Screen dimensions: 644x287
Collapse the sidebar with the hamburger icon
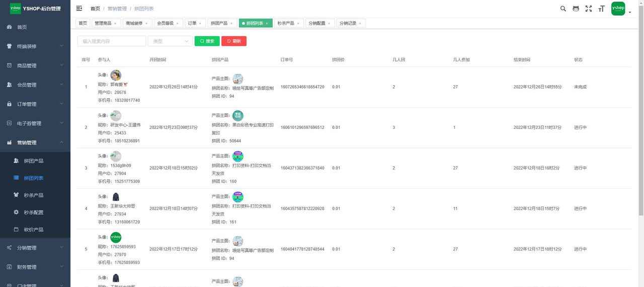click(x=79, y=9)
